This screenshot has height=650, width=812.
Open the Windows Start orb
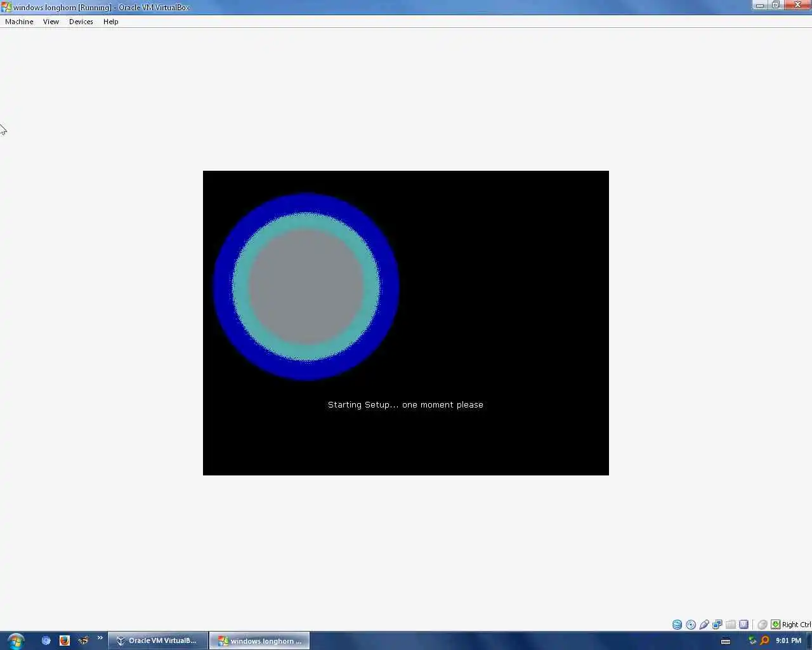[15, 640]
